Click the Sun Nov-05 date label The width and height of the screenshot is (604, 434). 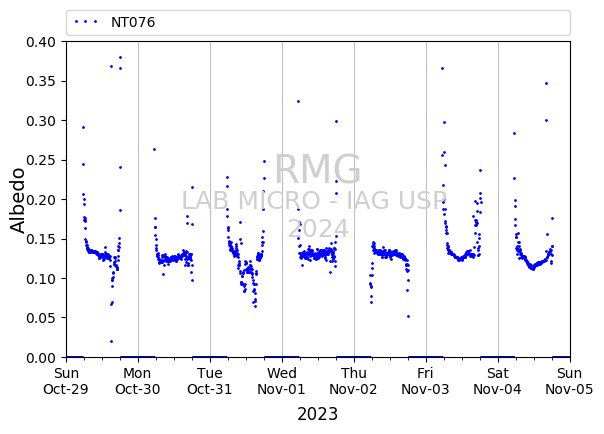[x=569, y=381]
